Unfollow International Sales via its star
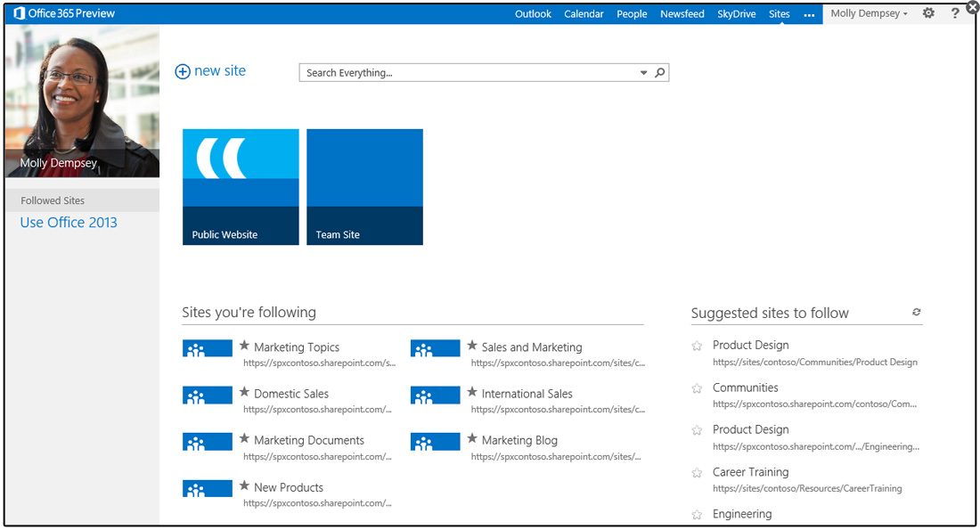Viewport: 980px width, 530px height. [x=472, y=392]
